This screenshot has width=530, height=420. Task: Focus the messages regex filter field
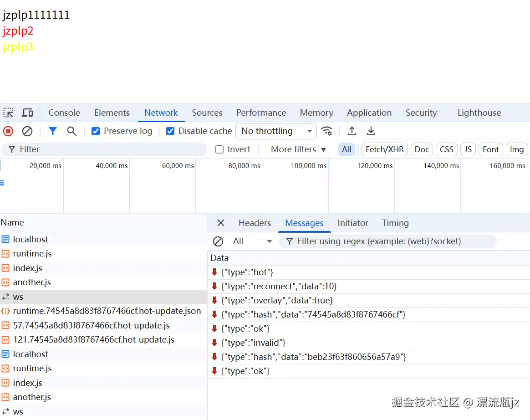[x=388, y=241]
